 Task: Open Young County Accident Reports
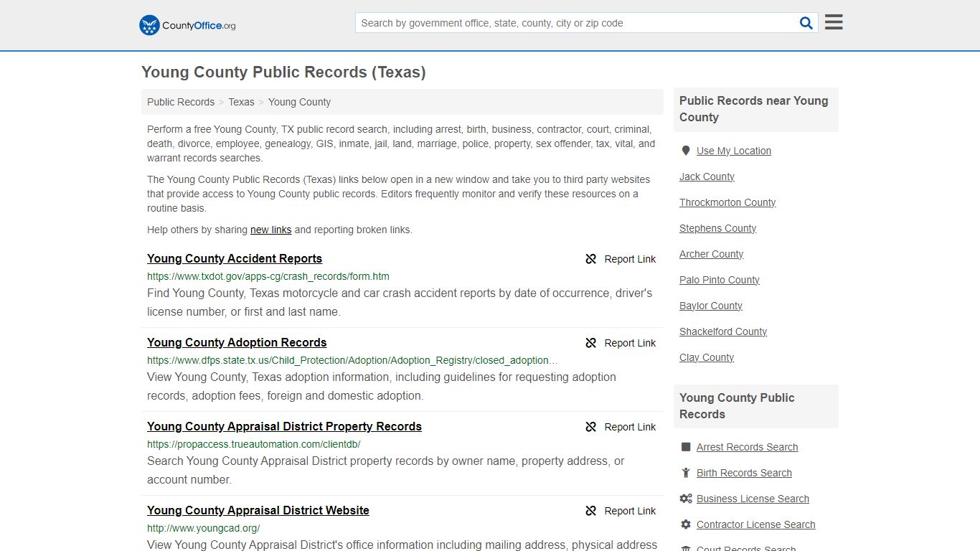click(235, 259)
